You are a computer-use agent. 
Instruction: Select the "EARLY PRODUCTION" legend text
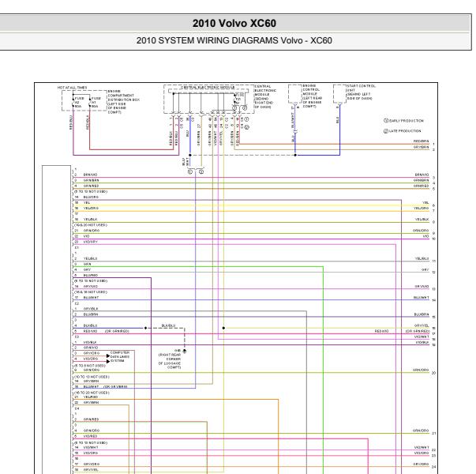pyautogui.click(x=407, y=121)
